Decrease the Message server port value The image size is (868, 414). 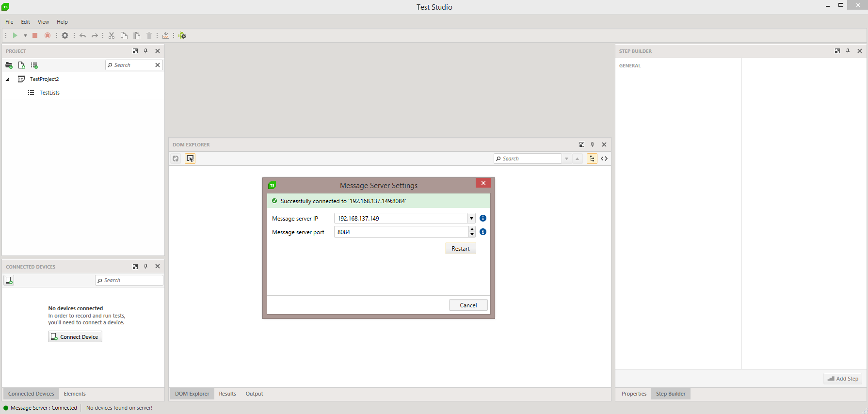pos(472,235)
